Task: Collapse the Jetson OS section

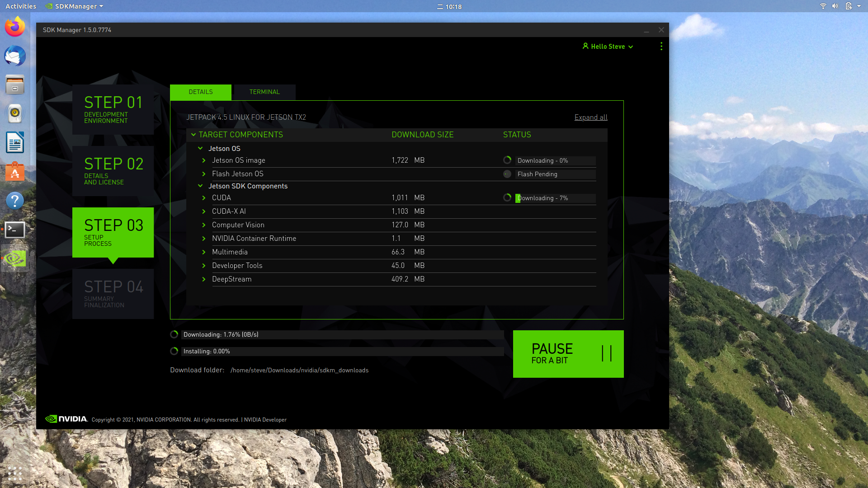Action: (201, 148)
